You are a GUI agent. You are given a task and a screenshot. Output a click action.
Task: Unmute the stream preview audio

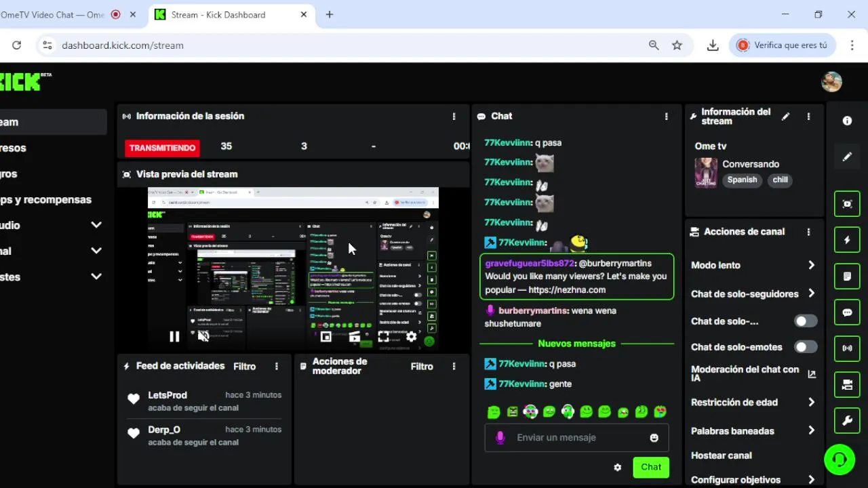click(203, 336)
